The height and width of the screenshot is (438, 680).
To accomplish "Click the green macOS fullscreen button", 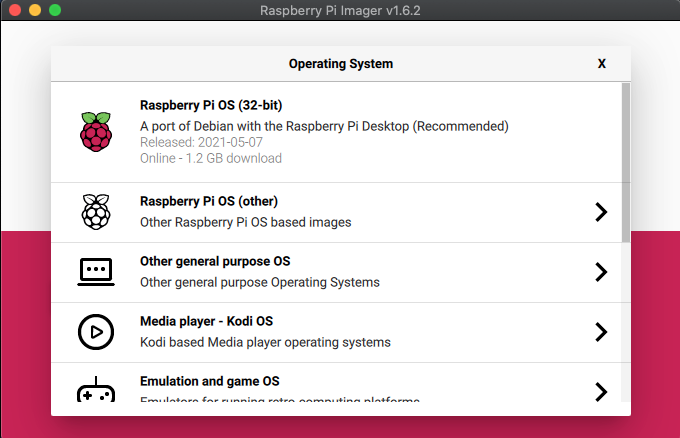I will (x=55, y=10).
